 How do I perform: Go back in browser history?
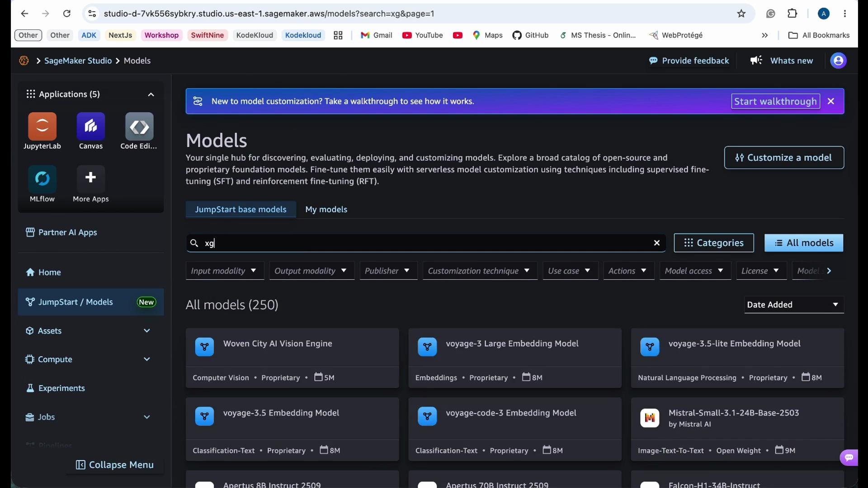coord(24,14)
